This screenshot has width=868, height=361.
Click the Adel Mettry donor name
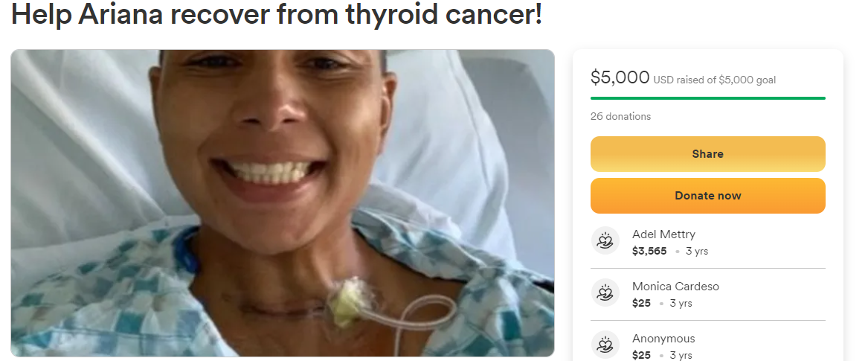click(x=663, y=234)
